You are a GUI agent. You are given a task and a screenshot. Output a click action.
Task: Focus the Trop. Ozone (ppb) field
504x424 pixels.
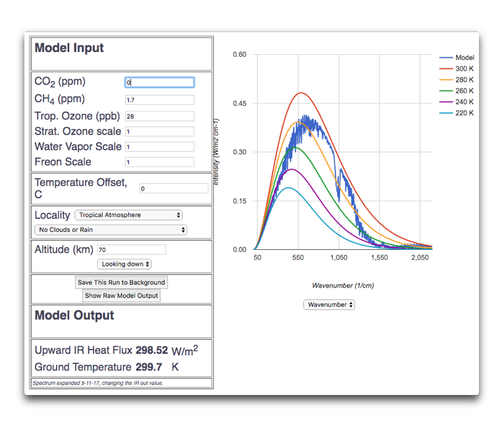(x=159, y=116)
